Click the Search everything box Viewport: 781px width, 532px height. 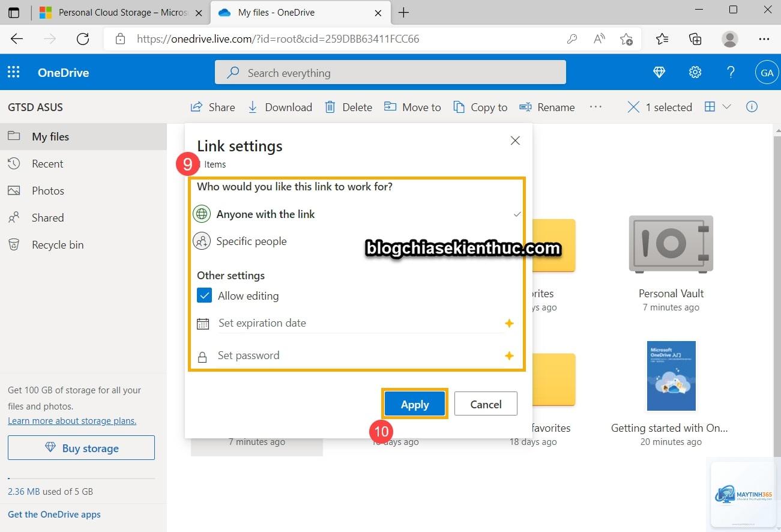pyautogui.click(x=390, y=73)
